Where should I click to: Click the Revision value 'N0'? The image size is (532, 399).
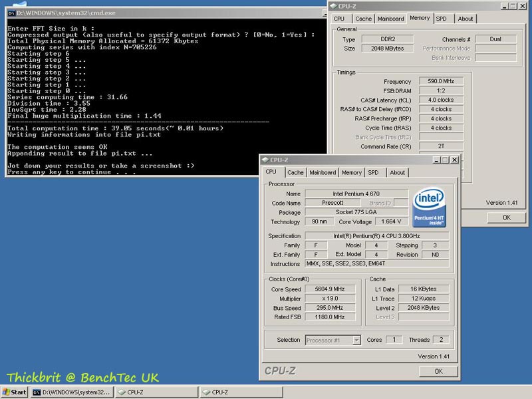pos(436,255)
